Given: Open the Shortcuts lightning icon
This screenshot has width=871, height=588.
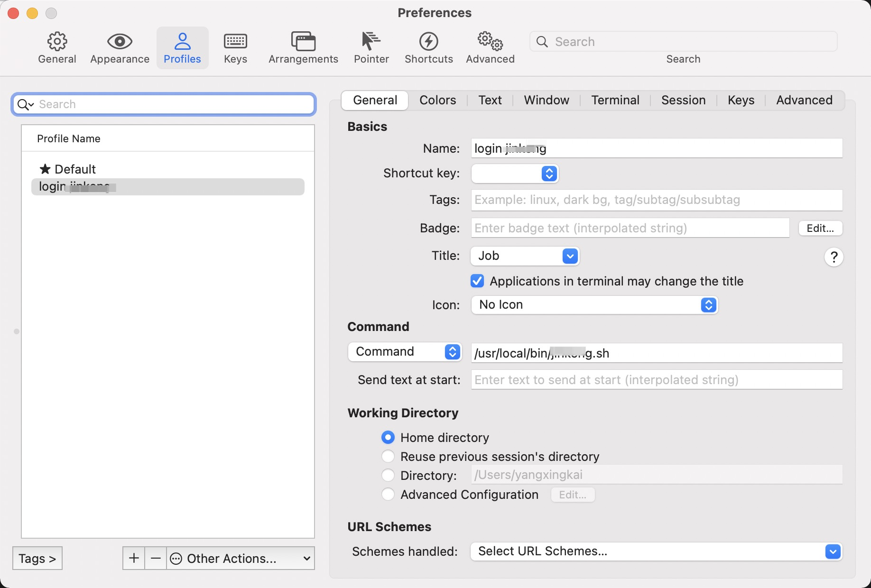Looking at the screenshot, I should coord(428,47).
